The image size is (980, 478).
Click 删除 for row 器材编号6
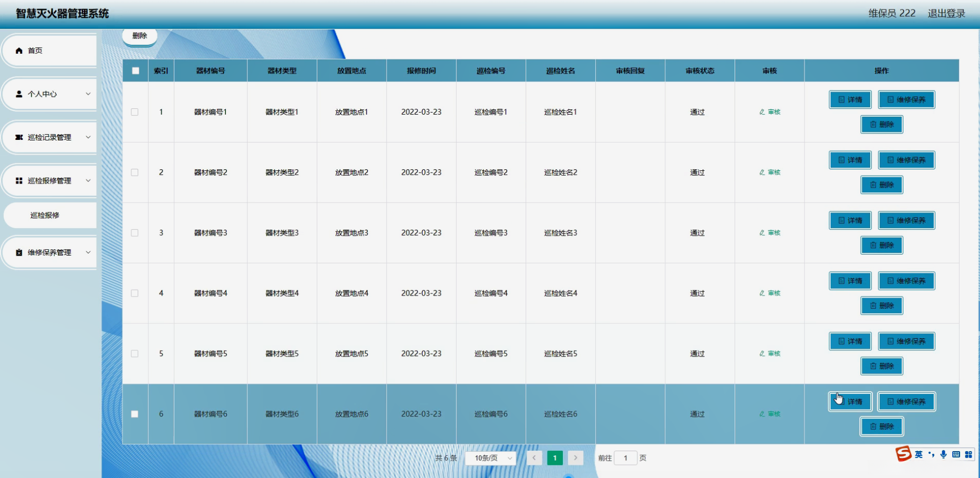(x=882, y=427)
